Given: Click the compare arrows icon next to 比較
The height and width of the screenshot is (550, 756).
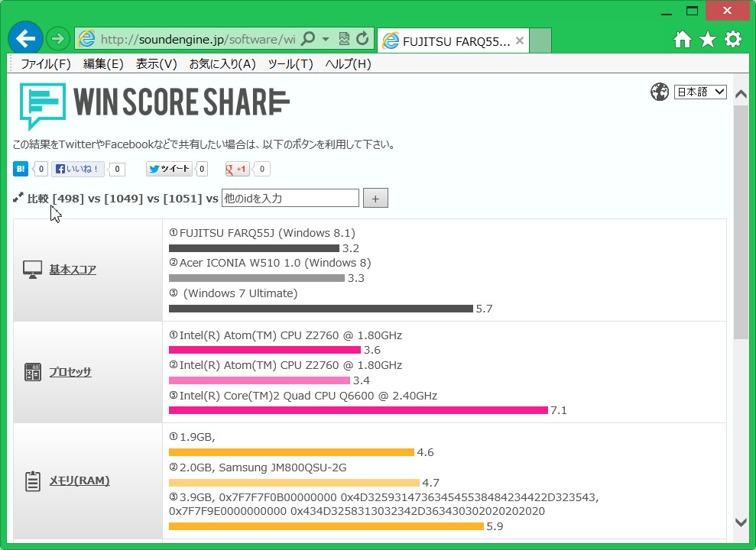Looking at the screenshot, I should 17,197.
